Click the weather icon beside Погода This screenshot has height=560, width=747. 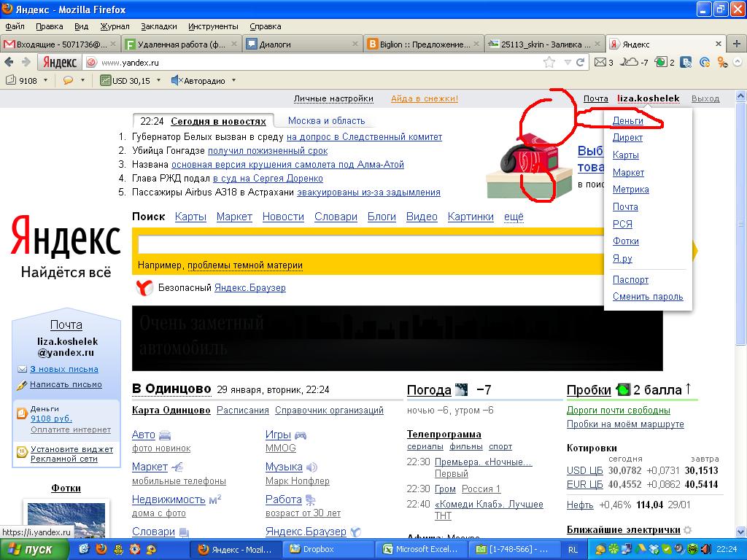(461, 389)
